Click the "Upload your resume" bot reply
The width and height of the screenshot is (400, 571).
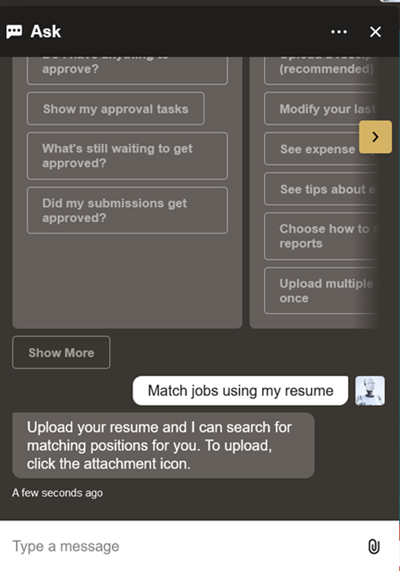[163, 445]
